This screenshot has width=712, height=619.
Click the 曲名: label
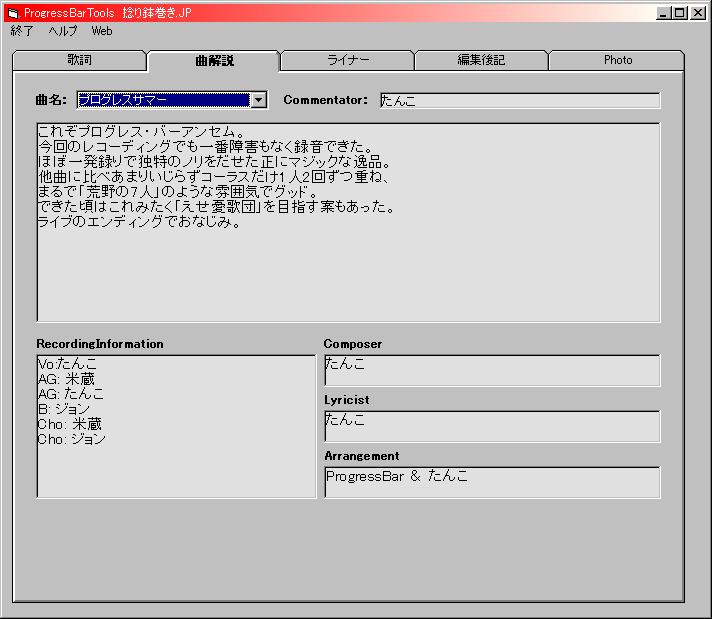pyautogui.click(x=51, y=100)
